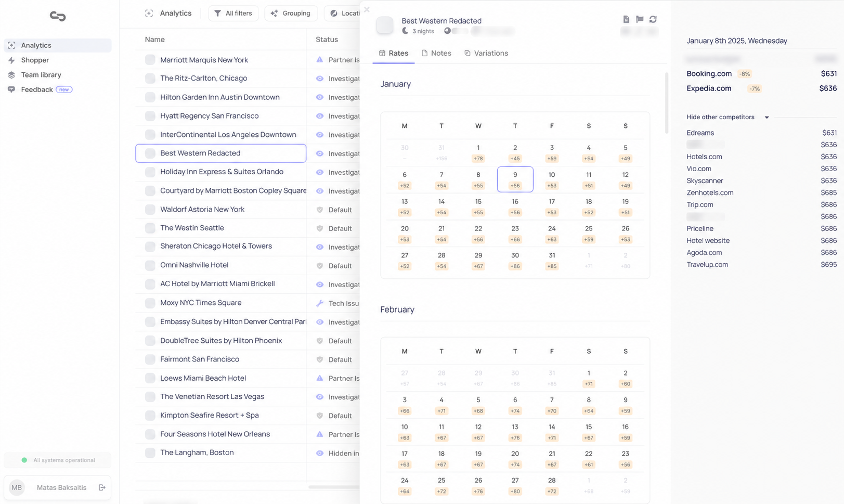Screen dimensions: 844x504
Task: Click the All systems operational status indicator
Action: pos(58,460)
